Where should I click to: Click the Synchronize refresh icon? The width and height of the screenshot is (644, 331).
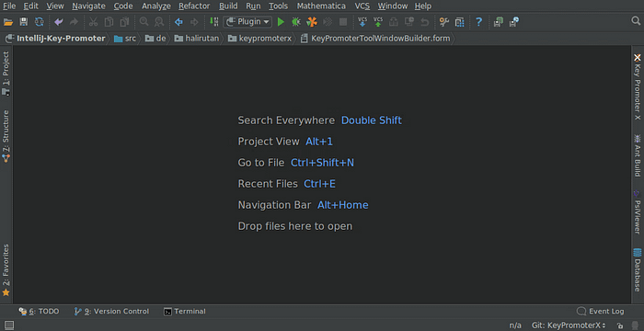click(x=39, y=22)
